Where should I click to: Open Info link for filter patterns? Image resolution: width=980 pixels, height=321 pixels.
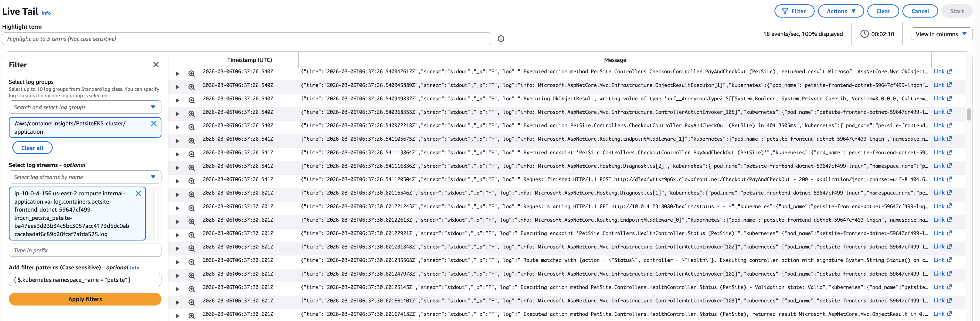tap(135, 268)
